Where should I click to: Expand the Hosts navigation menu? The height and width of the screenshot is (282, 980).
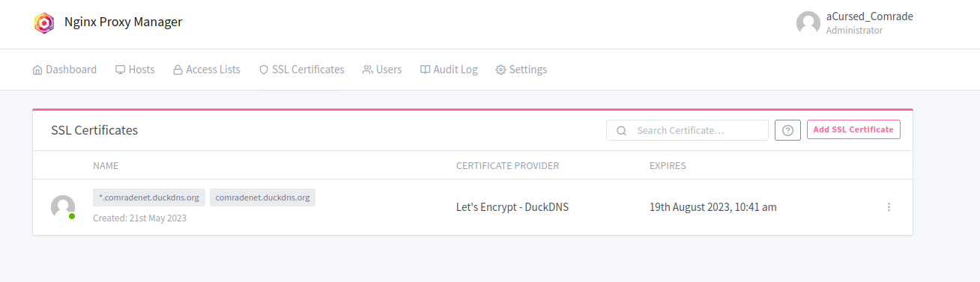[x=135, y=70]
